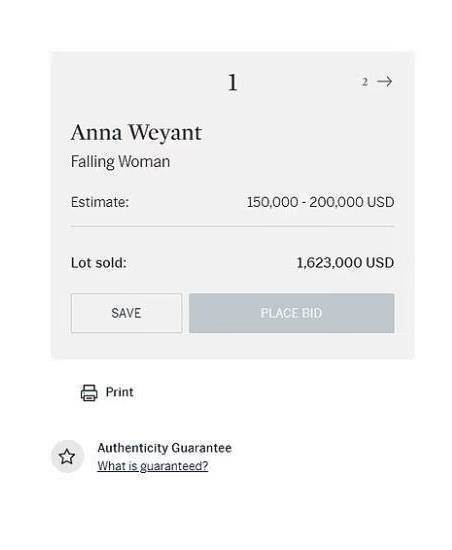Click the divider line below the estimate
The image size is (452, 550).
(232, 227)
